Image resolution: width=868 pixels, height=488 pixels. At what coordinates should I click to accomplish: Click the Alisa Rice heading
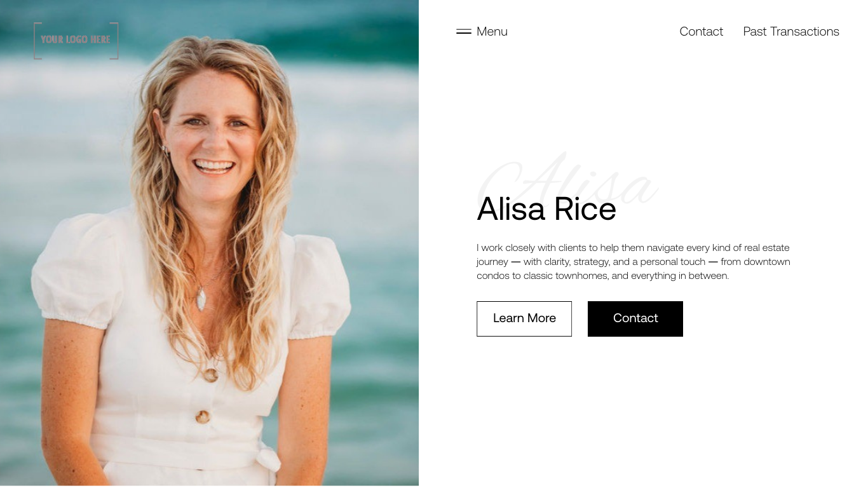tap(546, 208)
